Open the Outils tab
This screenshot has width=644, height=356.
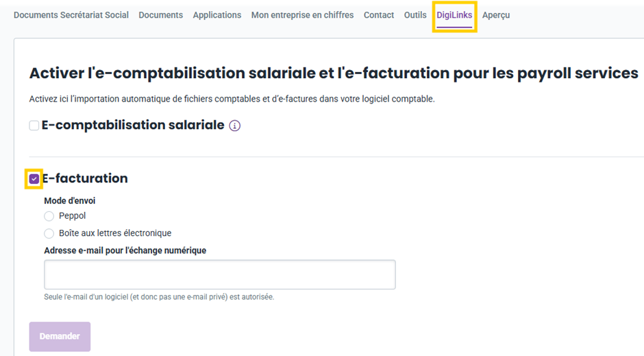(x=415, y=15)
